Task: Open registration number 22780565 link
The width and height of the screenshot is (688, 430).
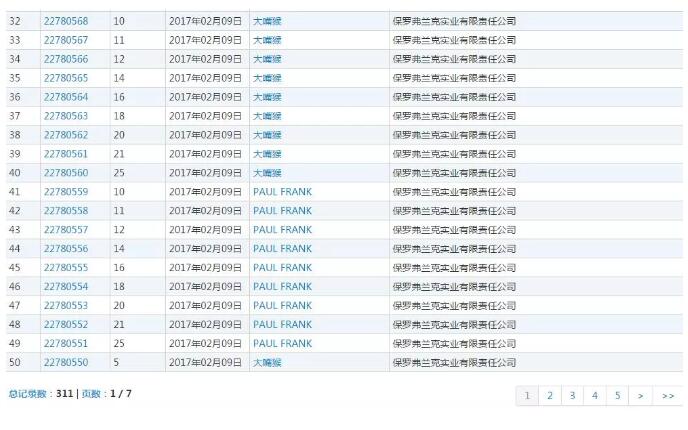Action: 66,78
